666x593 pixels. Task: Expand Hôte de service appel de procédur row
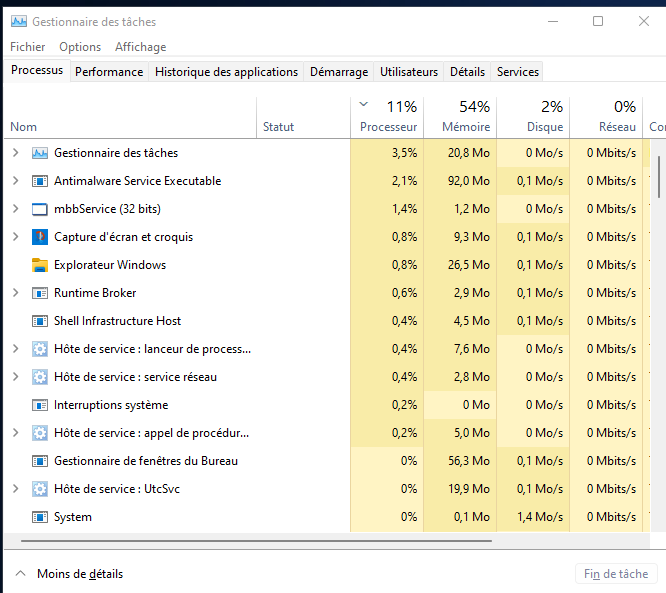click(16, 433)
